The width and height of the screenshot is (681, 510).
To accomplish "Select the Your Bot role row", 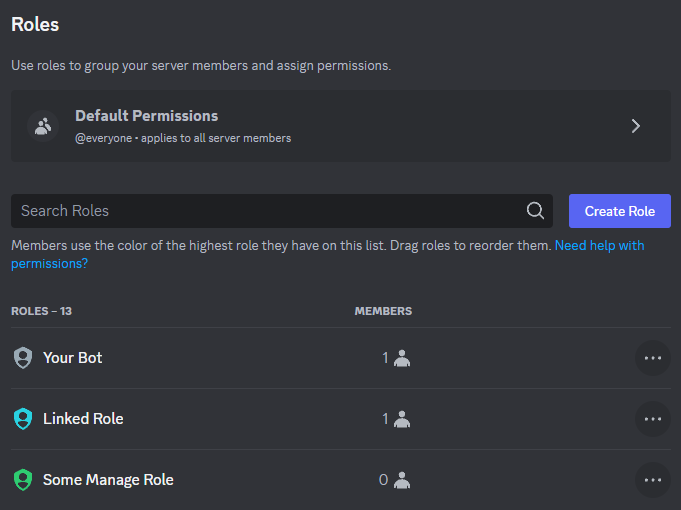I will tap(341, 358).
